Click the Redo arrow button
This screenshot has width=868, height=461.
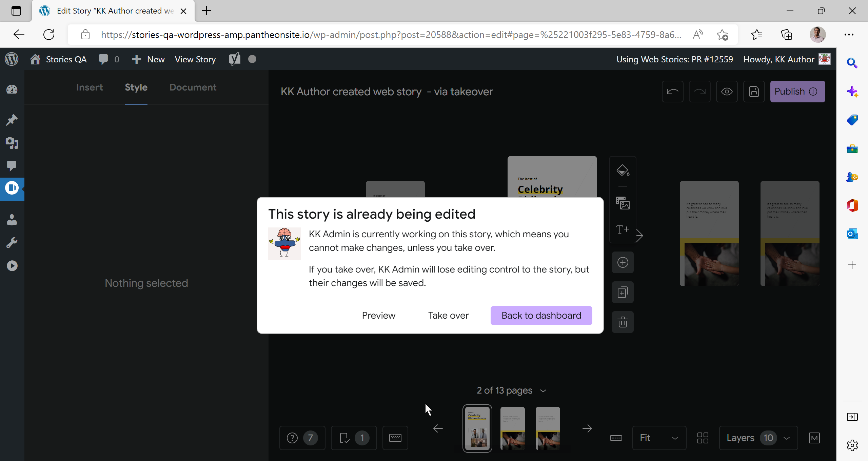pyautogui.click(x=699, y=92)
